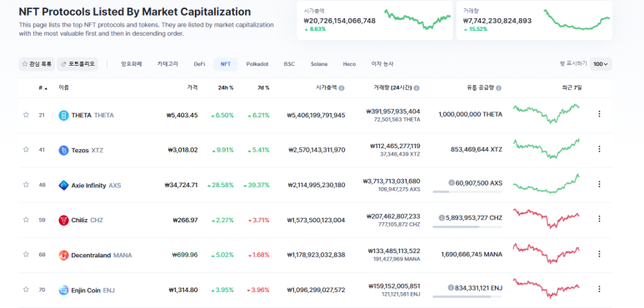Screen dimensions: 644x308
Task: Expand the rows-to-show 100 dropdown
Action: pos(601,64)
